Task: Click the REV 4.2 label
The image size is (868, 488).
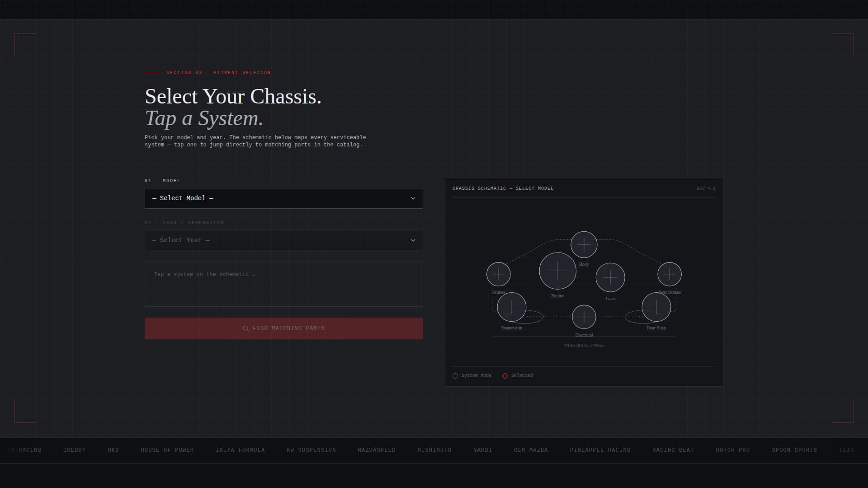Action: pyautogui.click(x=706, y=188)
